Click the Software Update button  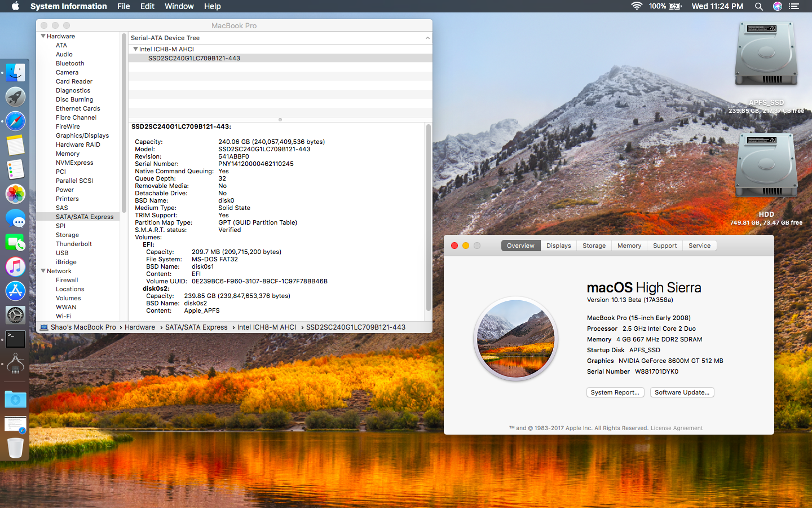682,392
